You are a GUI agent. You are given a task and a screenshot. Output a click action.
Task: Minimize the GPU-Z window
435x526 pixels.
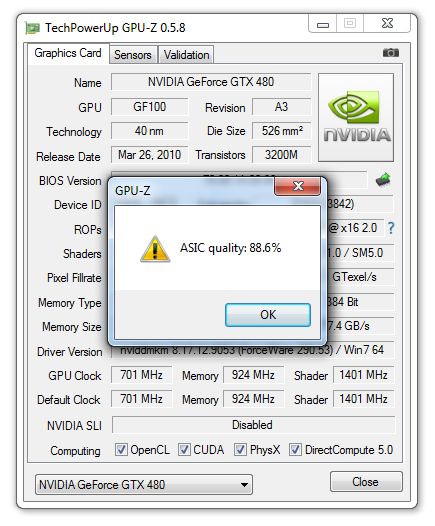point(323,24)
